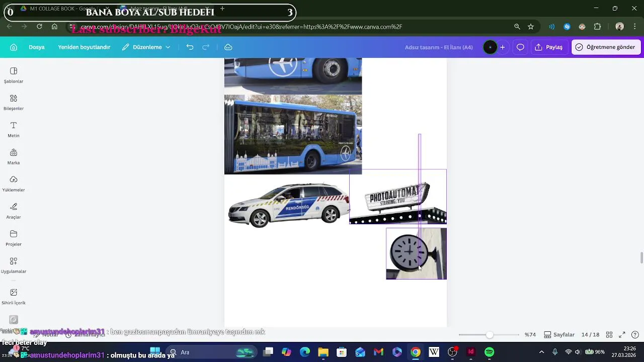
Task: Open the Sihirli İçerik panel
Action: 14,296
